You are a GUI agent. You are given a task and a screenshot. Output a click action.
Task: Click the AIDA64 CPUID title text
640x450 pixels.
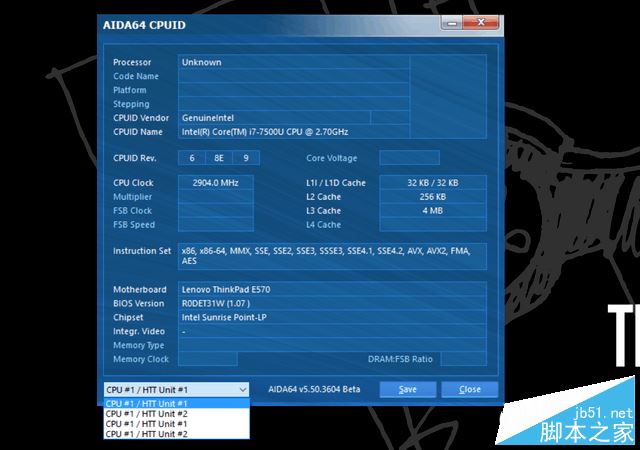click(x=144, y=25)
